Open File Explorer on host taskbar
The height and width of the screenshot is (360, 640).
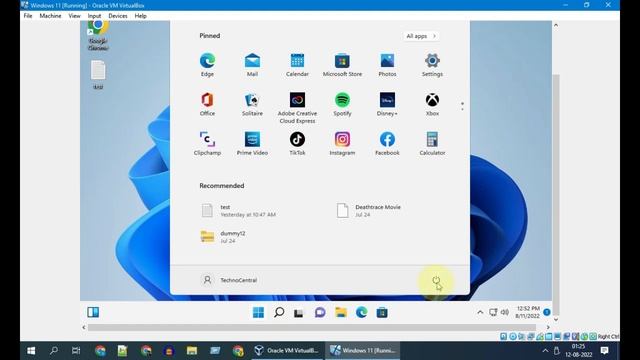pyautogui.click(x=192, y=351)
